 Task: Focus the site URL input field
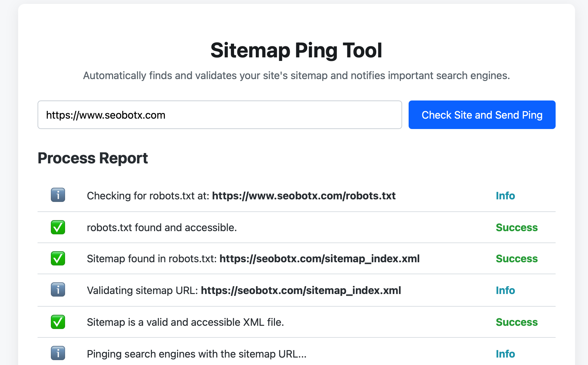point(220,115)
